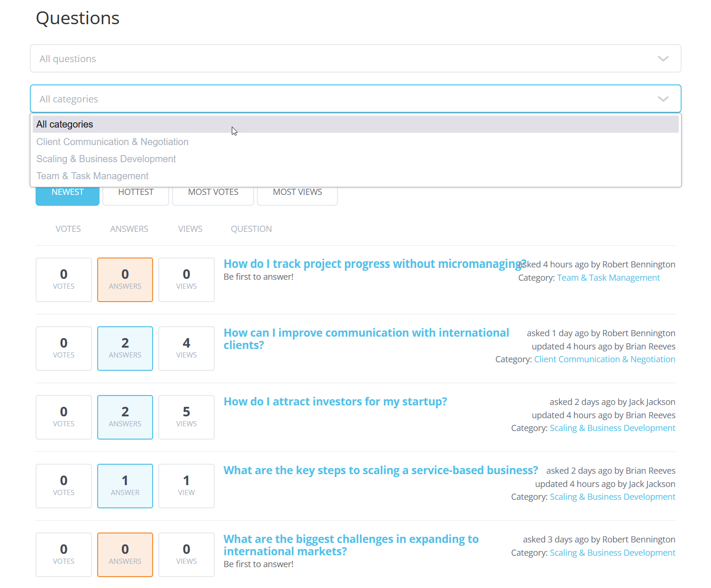Open question about scaling service-based business

click(x=381, y=470)
